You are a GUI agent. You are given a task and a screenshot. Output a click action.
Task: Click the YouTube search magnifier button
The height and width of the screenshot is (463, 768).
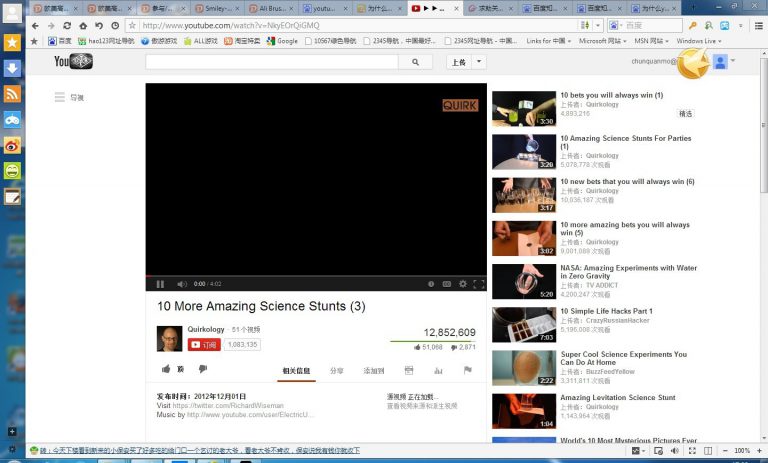(415, 62)
